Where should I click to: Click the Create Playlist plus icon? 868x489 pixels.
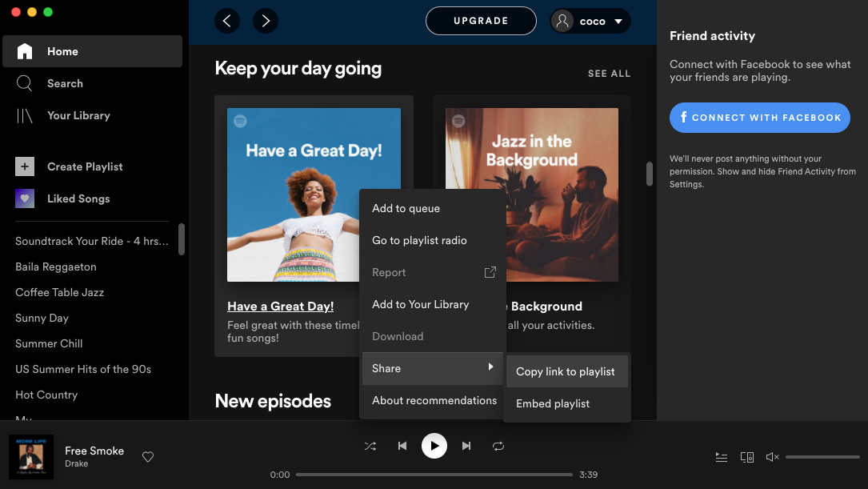pyautogui.click(x=24, y=166)
